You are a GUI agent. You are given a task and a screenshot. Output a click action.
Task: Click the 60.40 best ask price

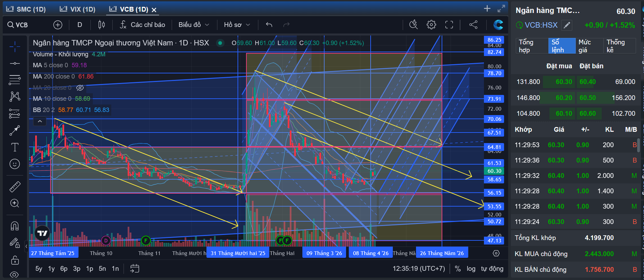pos(588,82)
